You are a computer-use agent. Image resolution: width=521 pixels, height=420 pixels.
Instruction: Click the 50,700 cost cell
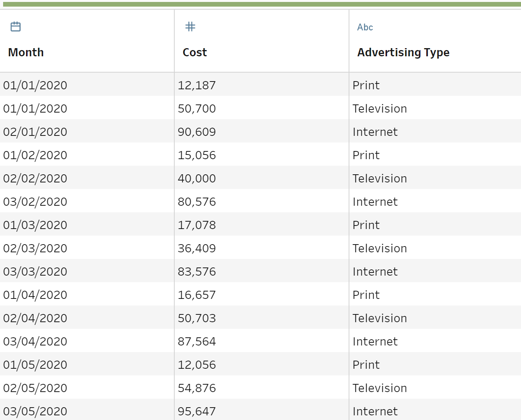(197, 109)
